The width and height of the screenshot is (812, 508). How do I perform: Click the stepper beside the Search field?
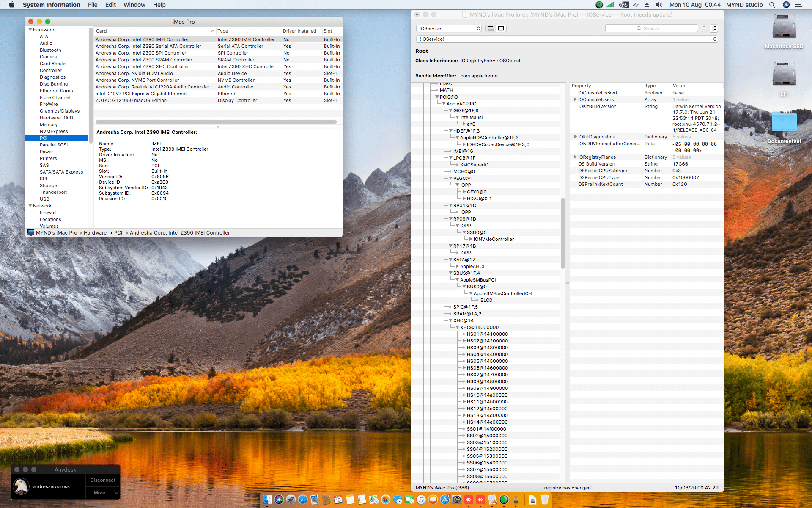704,28
